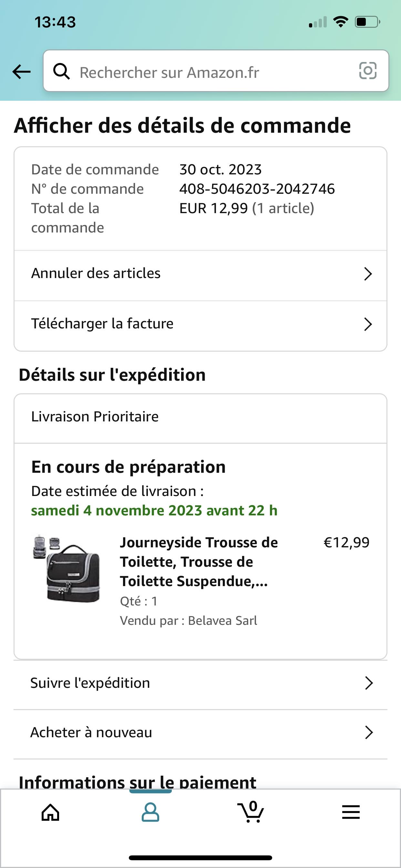Screen dimensions: 401x868
Task: Expand the Télécharger la facture chevron
Action: tap(368, 324)
